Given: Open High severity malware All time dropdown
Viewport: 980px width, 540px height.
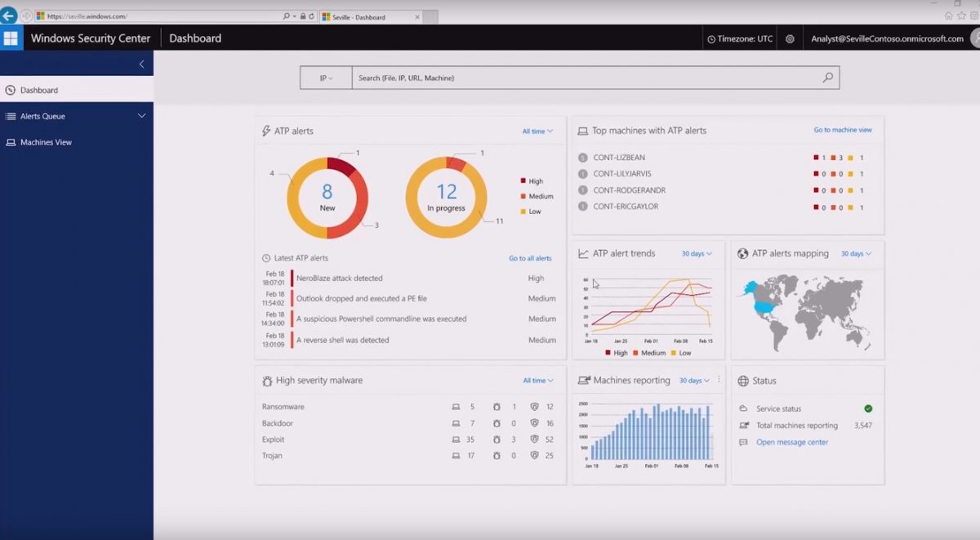Looking at the screenshot, I should [538, 381].
